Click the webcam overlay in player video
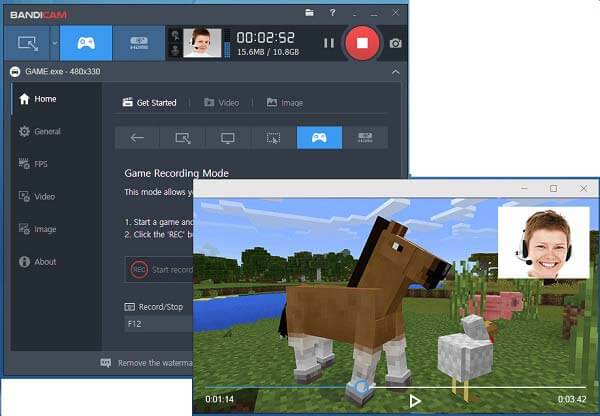Viewport: 600px width, 416px height. [543, 242]
